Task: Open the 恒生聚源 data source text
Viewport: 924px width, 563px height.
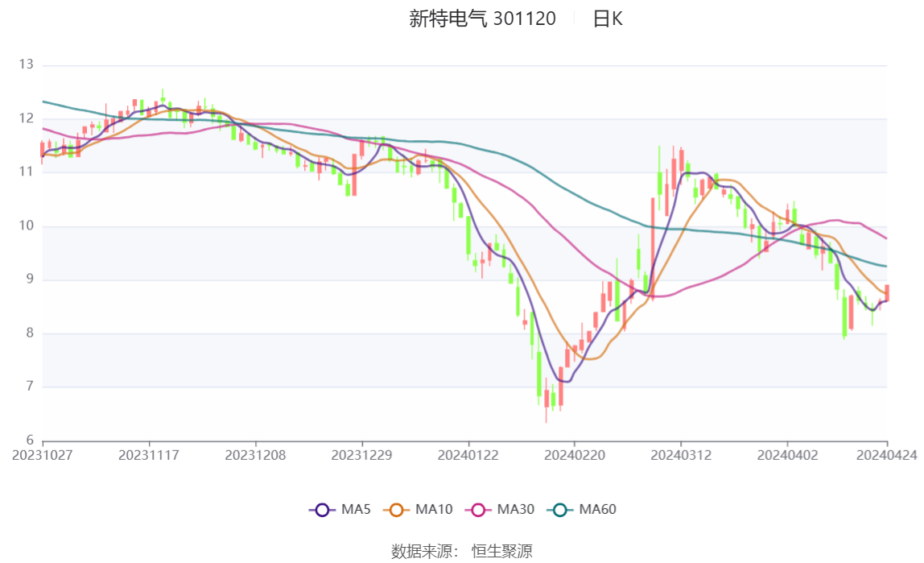Action: click(x=502, y=551)
